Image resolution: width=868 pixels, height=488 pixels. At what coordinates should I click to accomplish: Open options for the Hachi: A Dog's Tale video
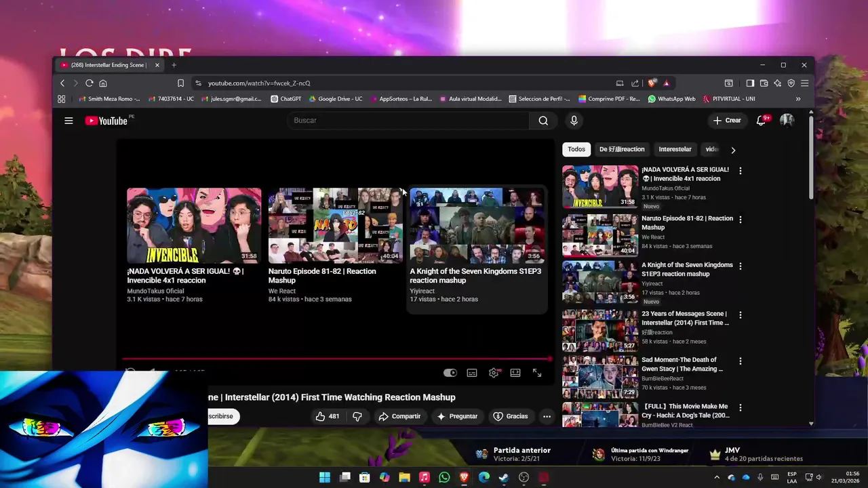pyautogui.click(x=741, y=407)
